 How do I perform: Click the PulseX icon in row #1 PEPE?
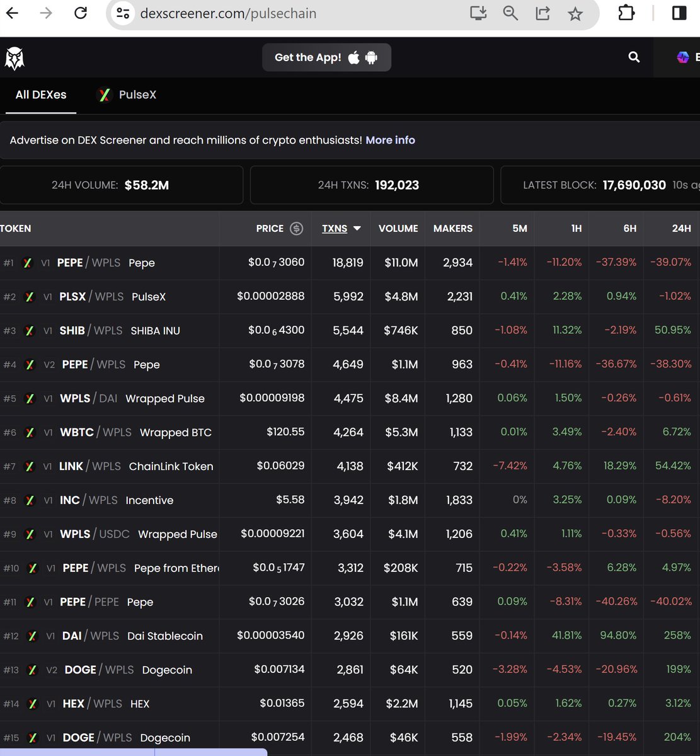tap(27, 263)
